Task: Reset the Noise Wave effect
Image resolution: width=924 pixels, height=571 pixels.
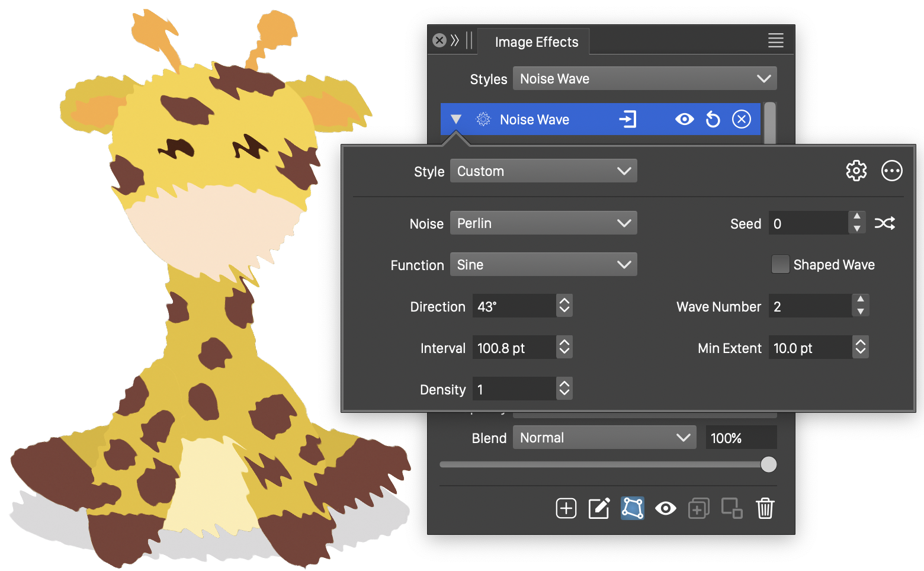Action: [713, 120]
